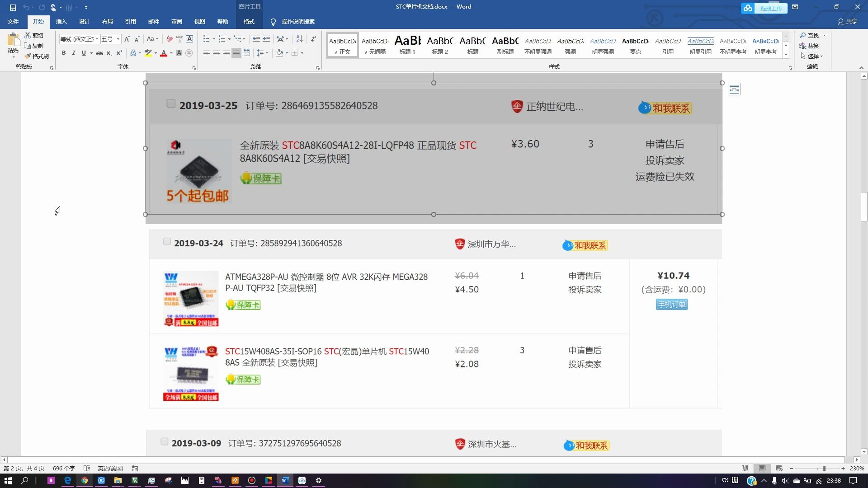The width and height of the screenshot is (868, 488).
Task: Open Windows Start menu
Action: point(8,480)
